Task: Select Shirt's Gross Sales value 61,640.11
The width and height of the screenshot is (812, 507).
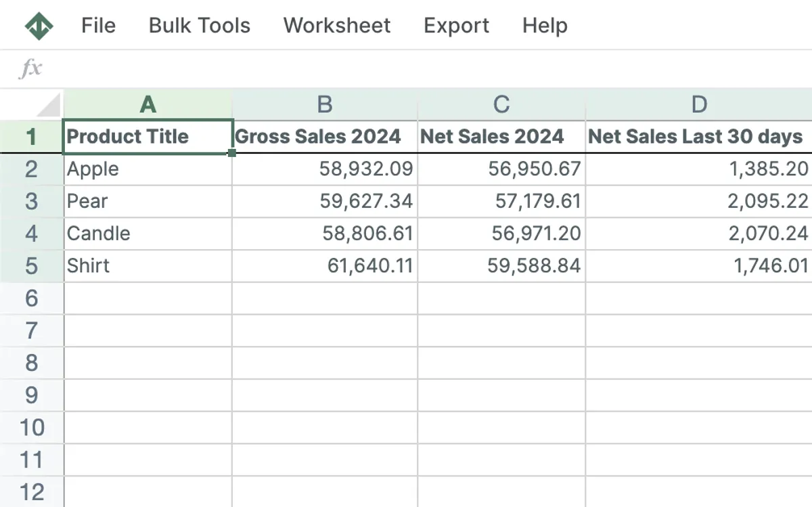Action: coord(324,266)
